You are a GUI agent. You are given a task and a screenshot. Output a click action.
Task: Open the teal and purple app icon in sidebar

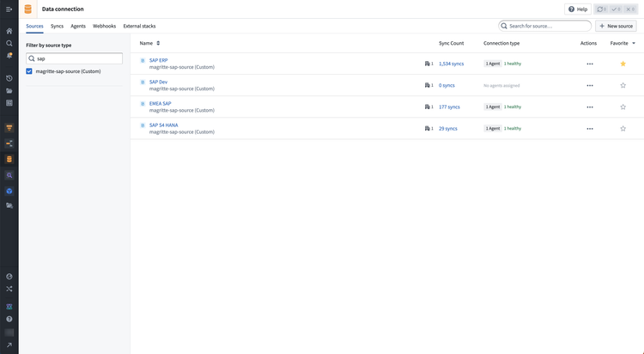click(x=9, y=307)
